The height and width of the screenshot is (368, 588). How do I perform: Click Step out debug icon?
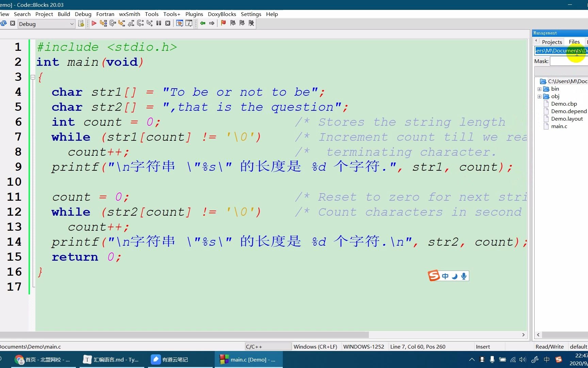click(x=131, y=23)
